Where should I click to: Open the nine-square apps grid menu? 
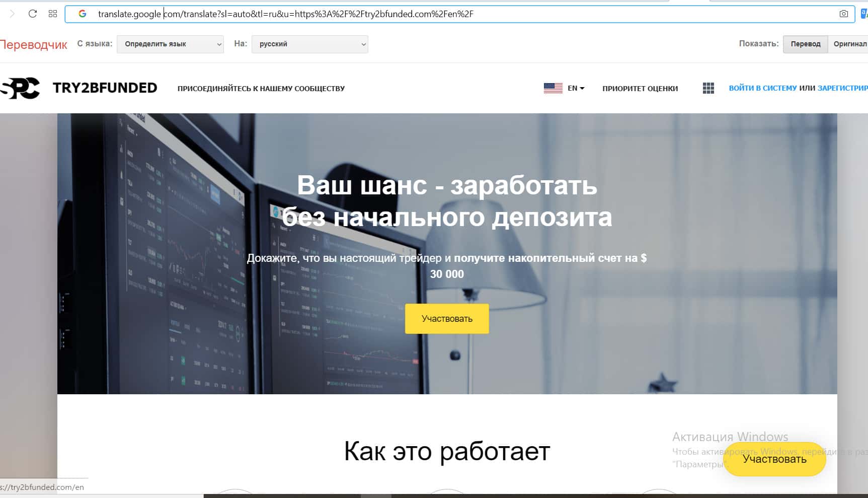click(708, 88)
